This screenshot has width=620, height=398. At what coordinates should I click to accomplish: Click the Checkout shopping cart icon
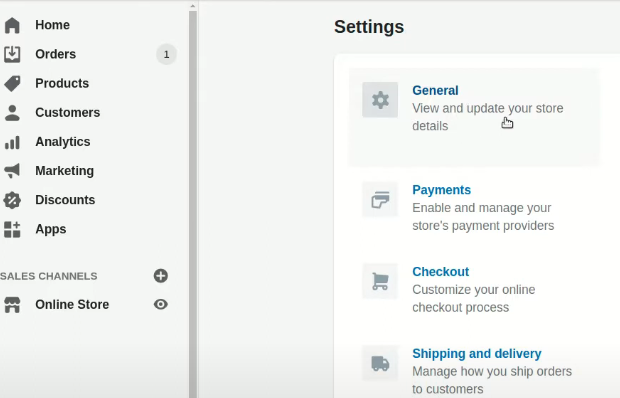click(380, 281)
